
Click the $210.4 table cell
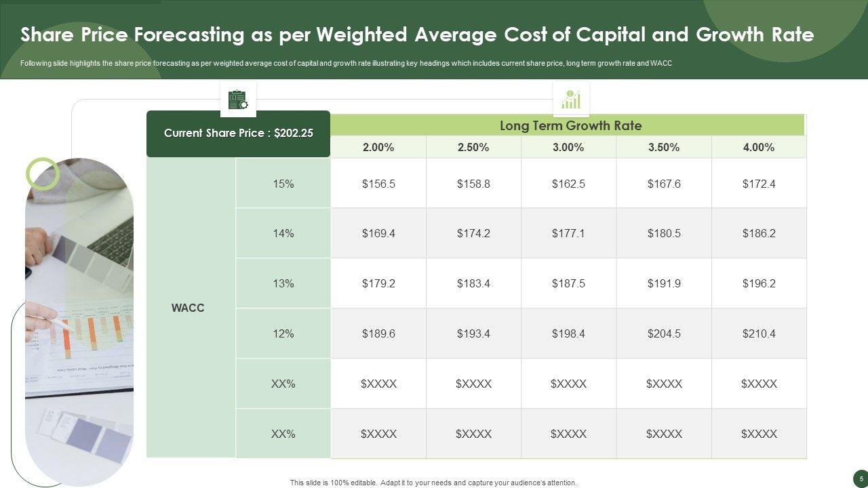click(759, 333)
